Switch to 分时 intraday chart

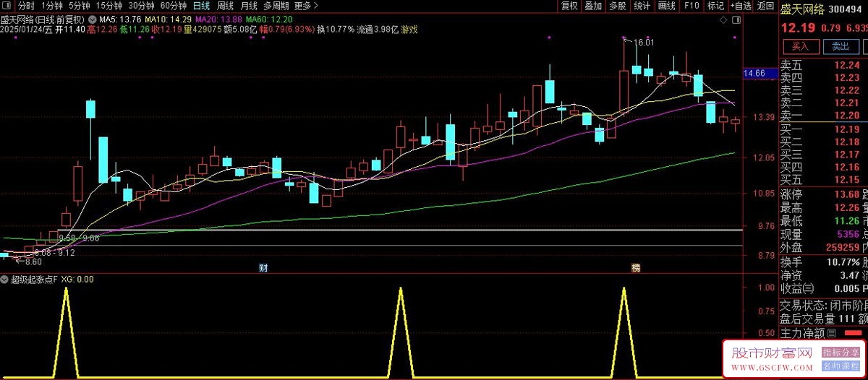click(26, 6)
